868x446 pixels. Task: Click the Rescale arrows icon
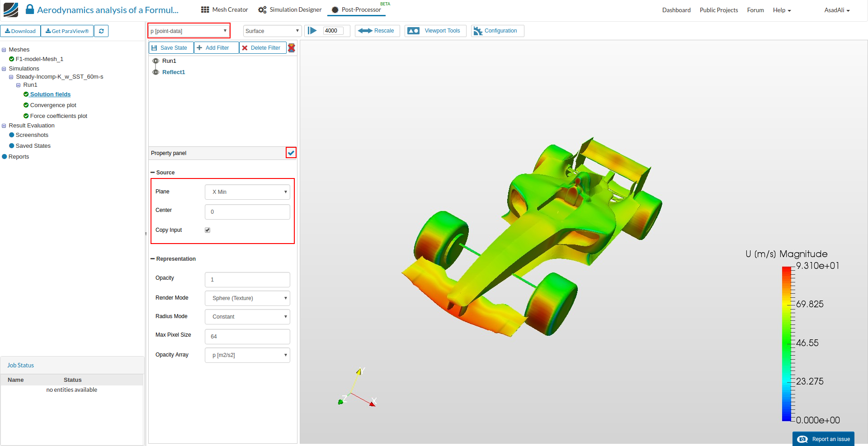365,31
